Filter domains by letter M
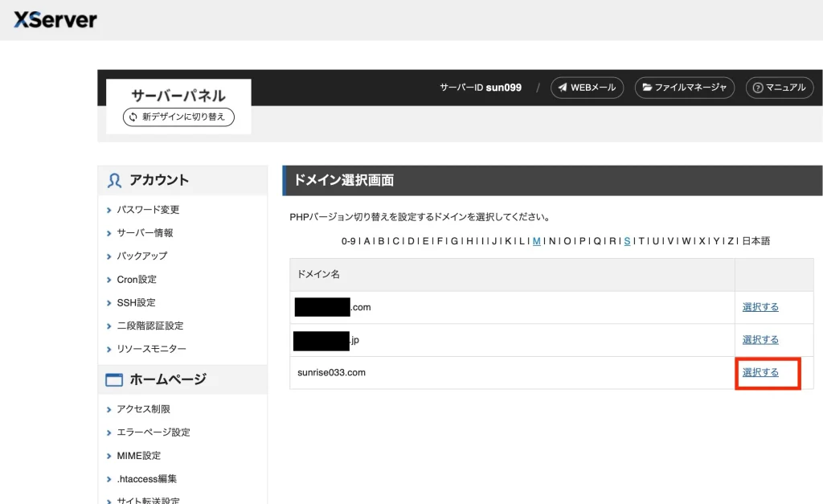This screenshot has width=823, height=504. tap(536, 241)
